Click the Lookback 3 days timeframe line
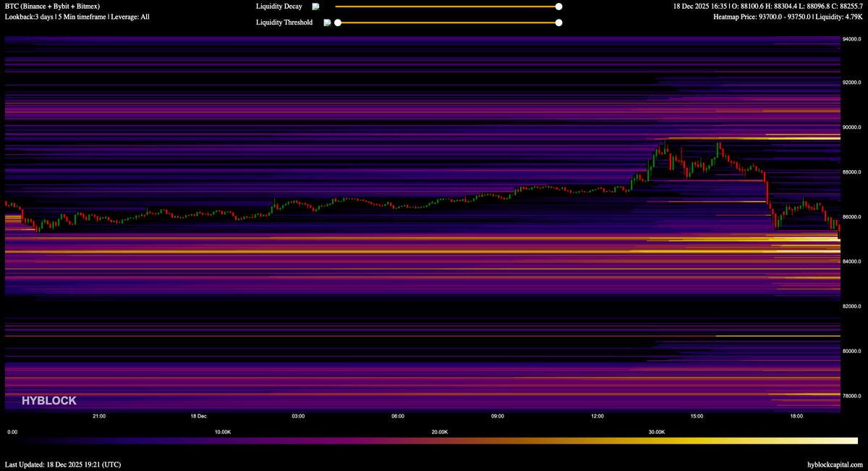 click(77, 17)
